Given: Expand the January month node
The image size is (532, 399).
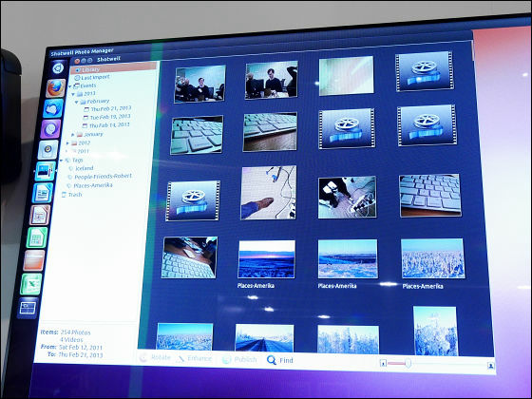Looking at the screenshot, I should click(72, 135).
